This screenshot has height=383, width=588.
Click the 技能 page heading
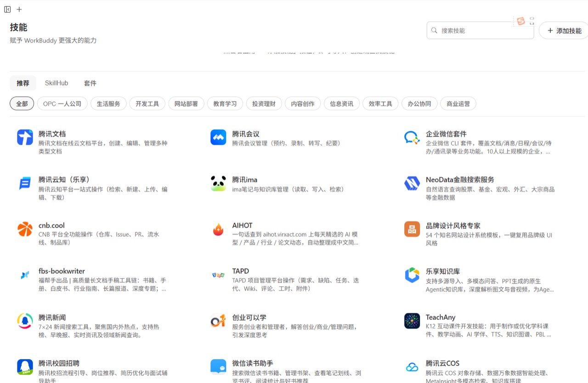[19, 28]
